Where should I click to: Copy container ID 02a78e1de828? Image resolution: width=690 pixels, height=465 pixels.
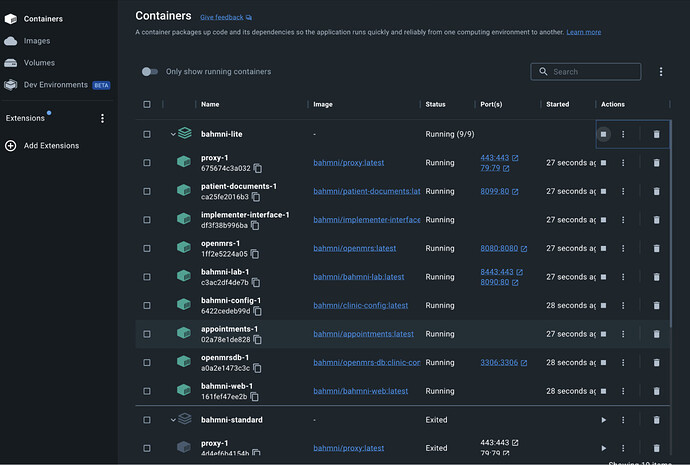[x=257, y=340]
